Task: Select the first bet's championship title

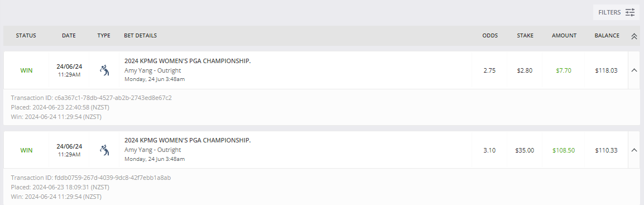Action: point(188,61)
